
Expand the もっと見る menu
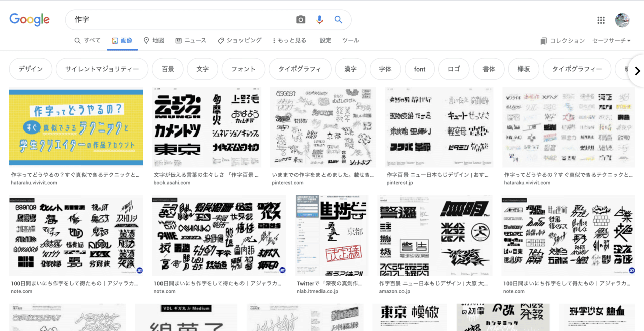pyautogui.click(x=289, y=40)
